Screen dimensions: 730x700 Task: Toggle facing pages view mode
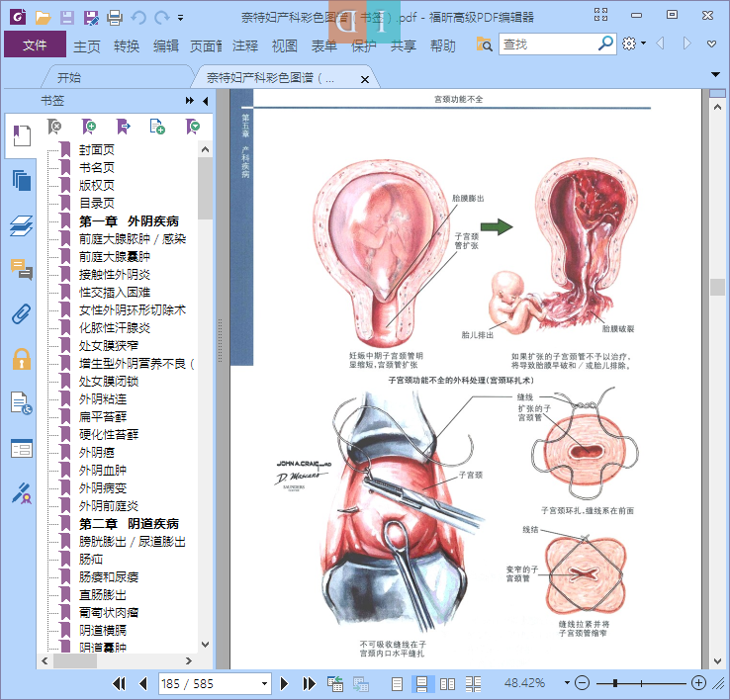tap(447, 684)
